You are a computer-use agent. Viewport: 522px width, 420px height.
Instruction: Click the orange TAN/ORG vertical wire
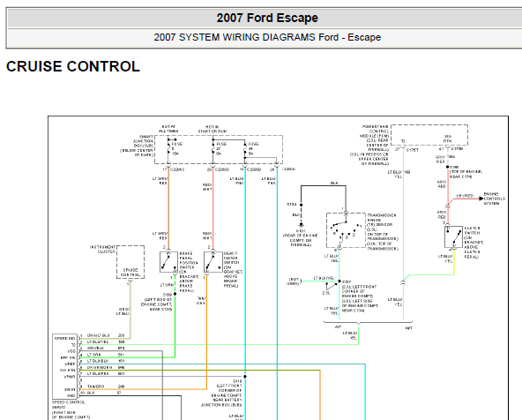206,332
